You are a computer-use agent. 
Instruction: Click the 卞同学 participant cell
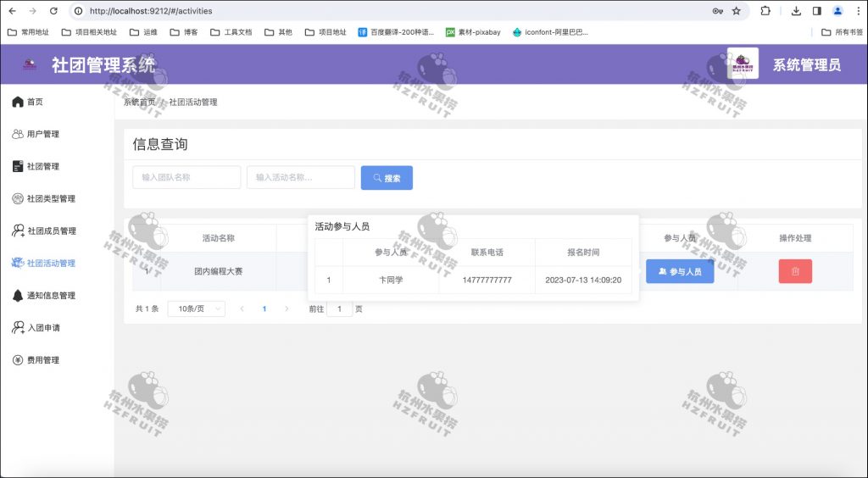(390, 280)
